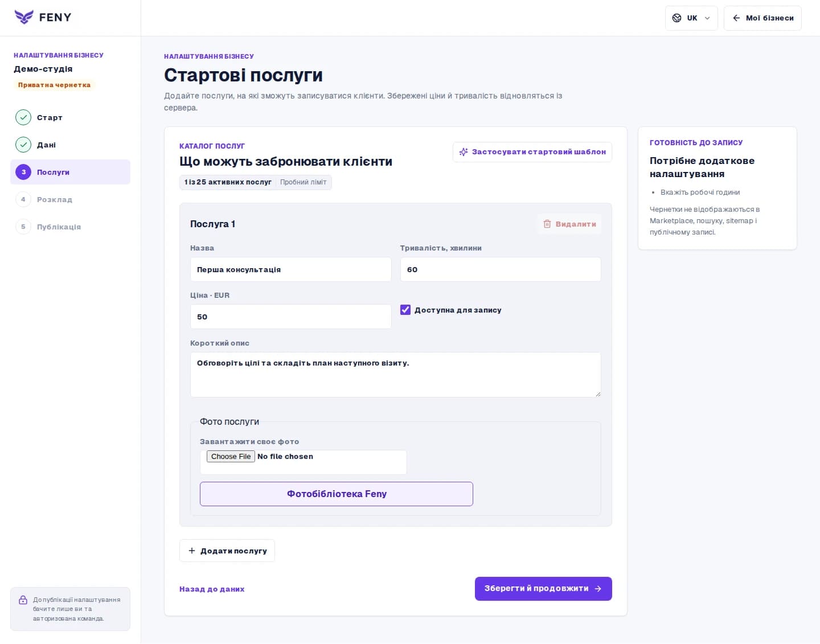Apply the starter template (Застосувати стартовий шаблон)
This screenshot has height=644, width=820.
click(532, 152)
